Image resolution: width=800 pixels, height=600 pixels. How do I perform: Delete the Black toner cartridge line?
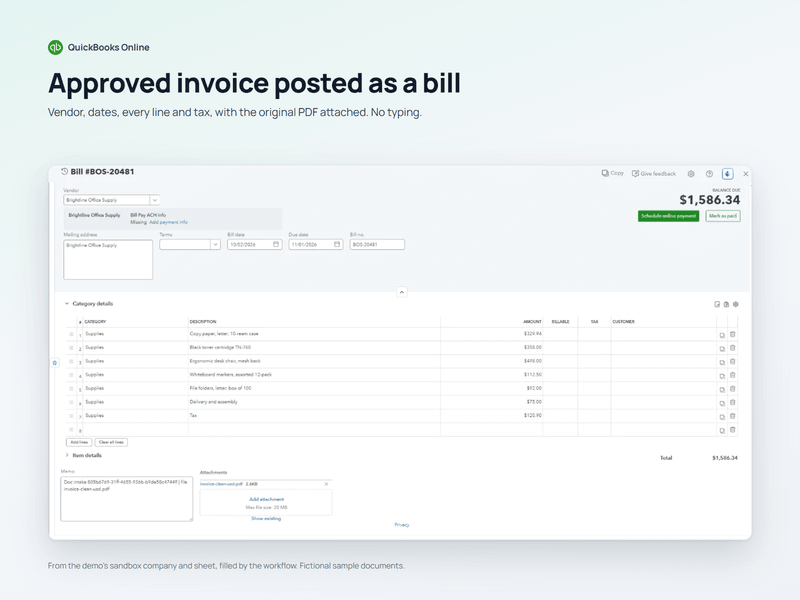pos(733,348)
